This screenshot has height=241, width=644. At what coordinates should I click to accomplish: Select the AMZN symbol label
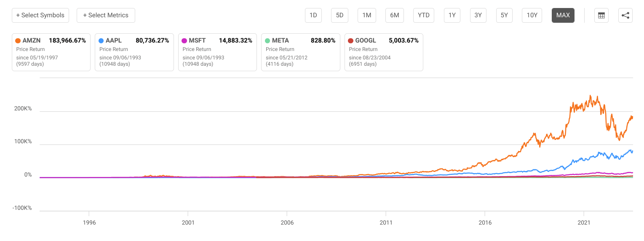pyautogui.click(x=32, y=41)
